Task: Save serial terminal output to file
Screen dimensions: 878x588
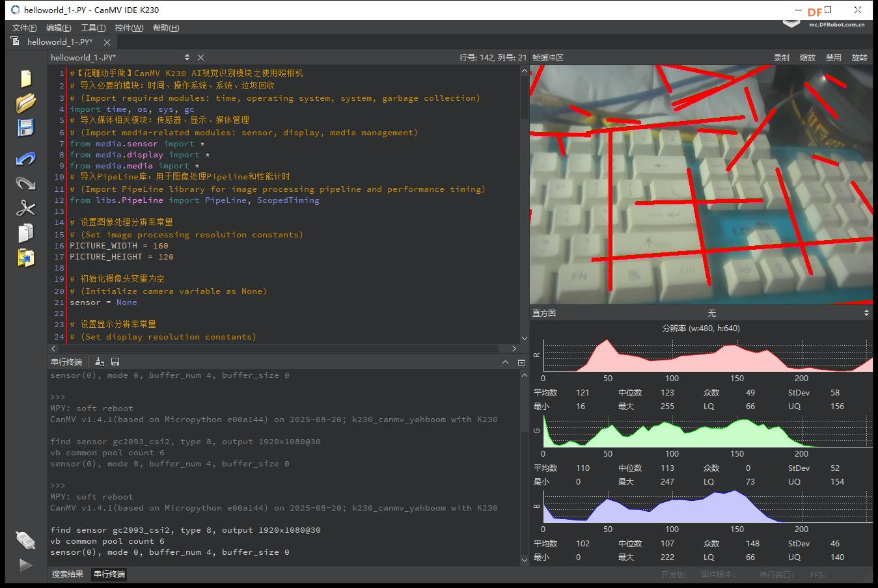Action: point(115,362)
